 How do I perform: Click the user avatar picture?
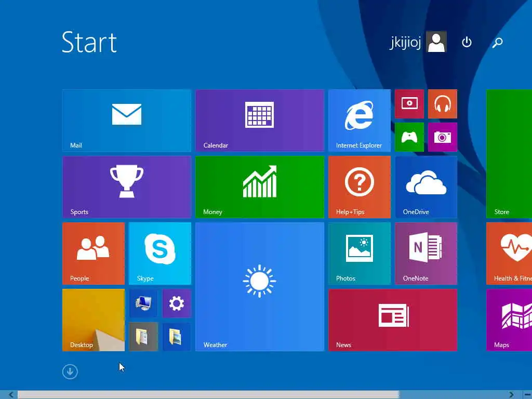coord(436,42)
